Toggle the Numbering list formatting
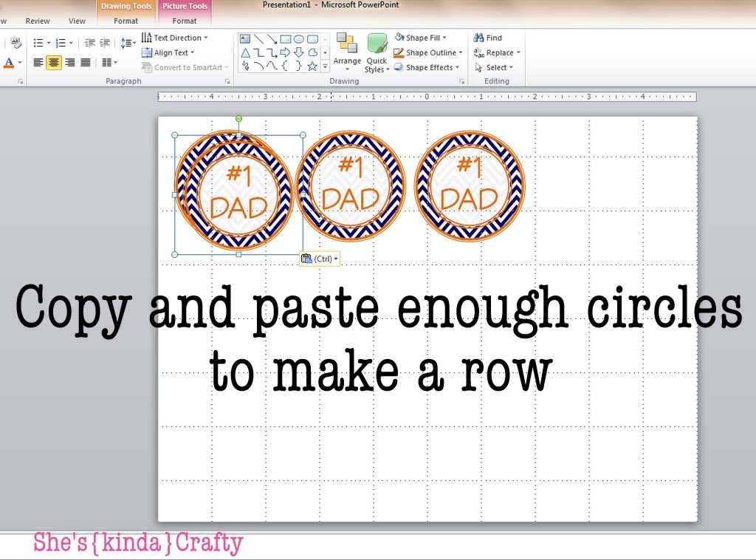The image size is (756, 560). click(x=61, y=42)
